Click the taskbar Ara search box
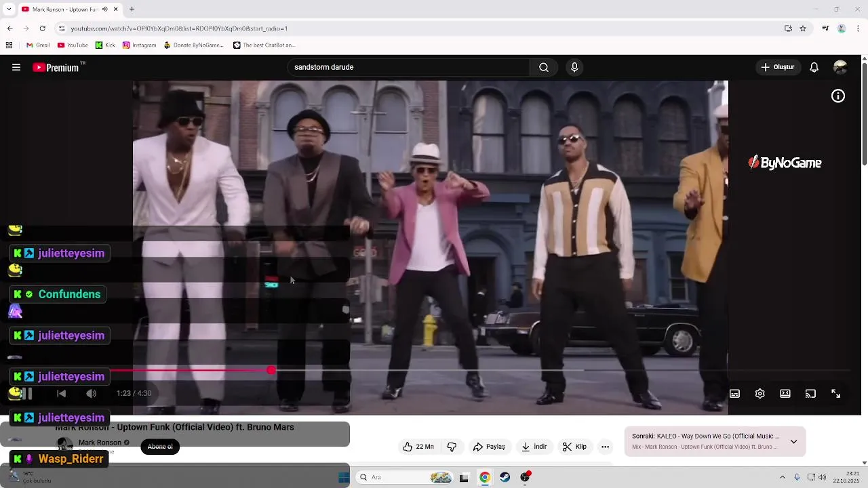The width and height of the screenshot is (868, 488). click(x=404, y=477)
